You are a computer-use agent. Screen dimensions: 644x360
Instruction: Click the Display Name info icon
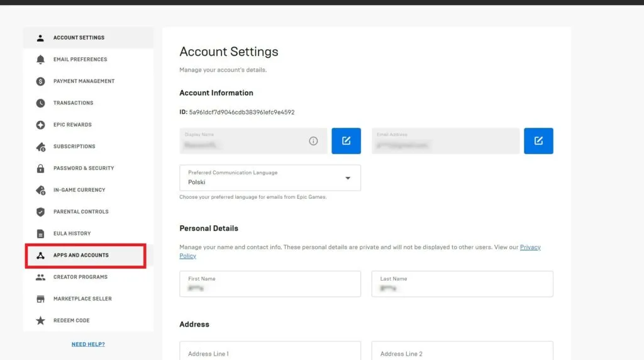(x=313, y=141)
